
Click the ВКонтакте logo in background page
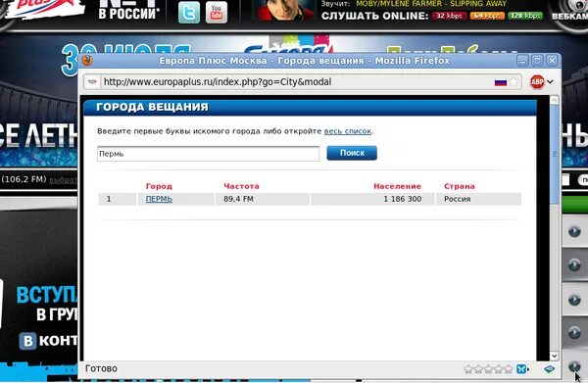click(x=27, y=341)
